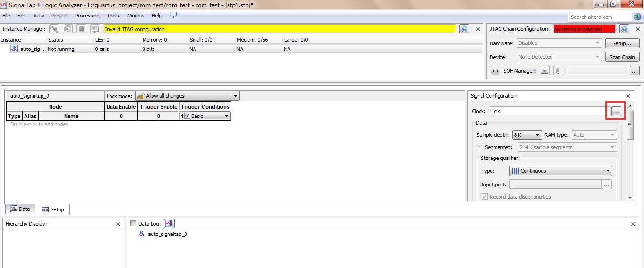644x268 pixels.
Task: Click the Signal Configuration scrollbar thumb
Action: (630, 125)
